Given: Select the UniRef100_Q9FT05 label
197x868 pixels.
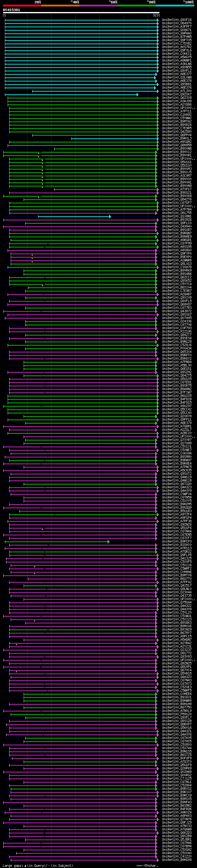Looking at the screenshot, I should [177, 40].
